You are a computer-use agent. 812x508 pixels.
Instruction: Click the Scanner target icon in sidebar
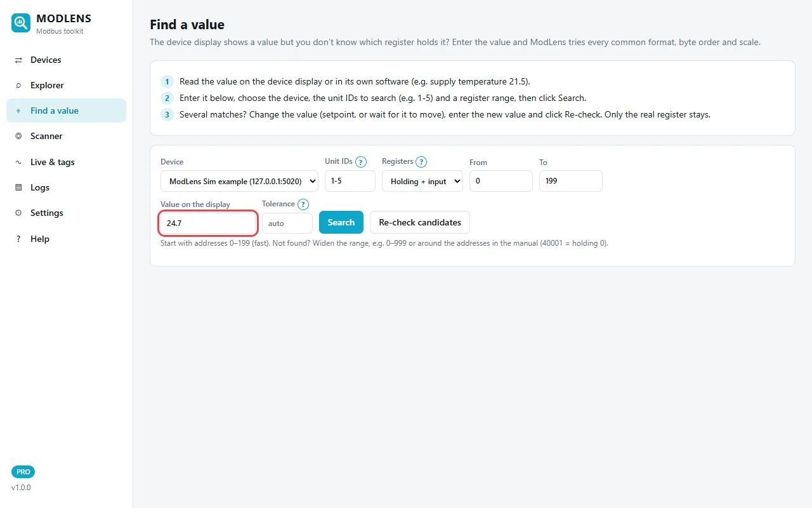coord(18,136)
